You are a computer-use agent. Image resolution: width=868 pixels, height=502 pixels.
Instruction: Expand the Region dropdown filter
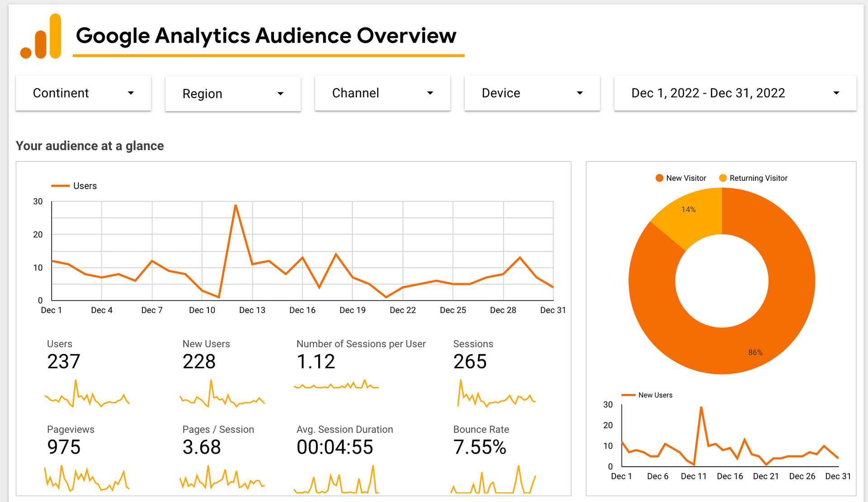(x=233, y=94)
